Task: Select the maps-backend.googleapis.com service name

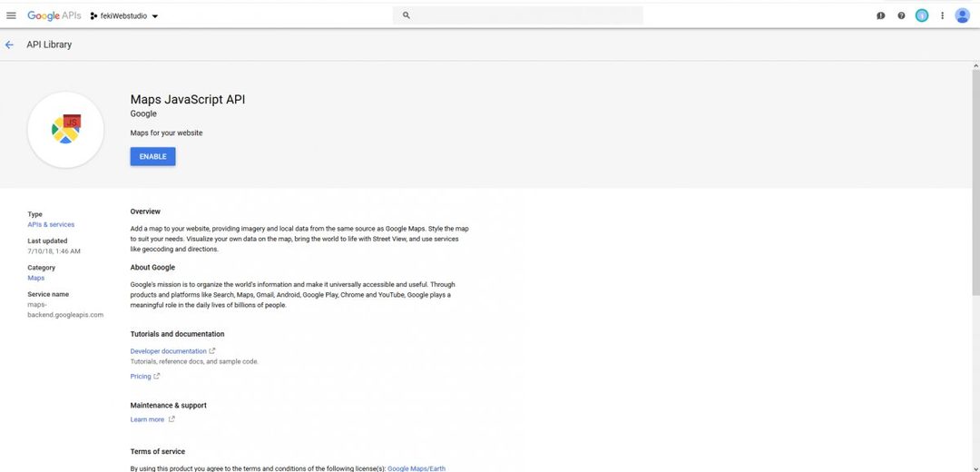Action: pos(65,310)
